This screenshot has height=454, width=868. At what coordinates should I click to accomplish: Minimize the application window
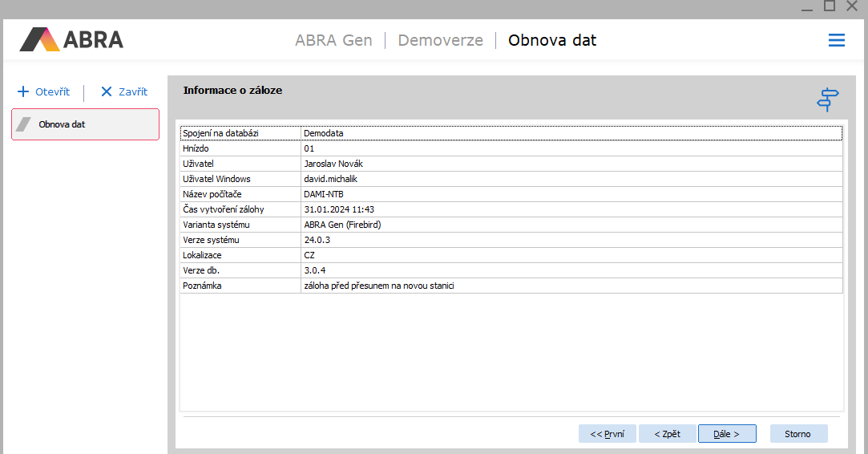click(x=807, y=8)
